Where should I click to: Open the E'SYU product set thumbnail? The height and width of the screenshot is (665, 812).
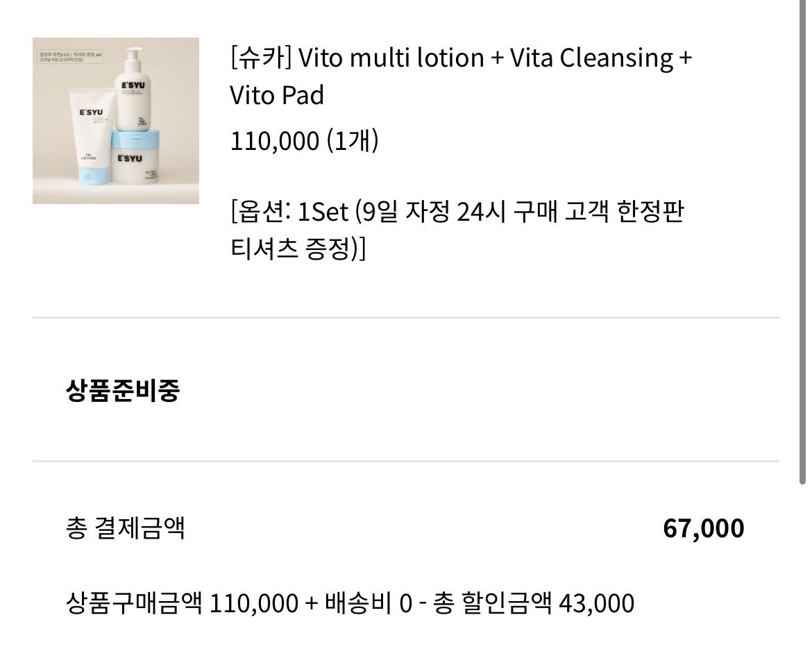pos(115,120)
